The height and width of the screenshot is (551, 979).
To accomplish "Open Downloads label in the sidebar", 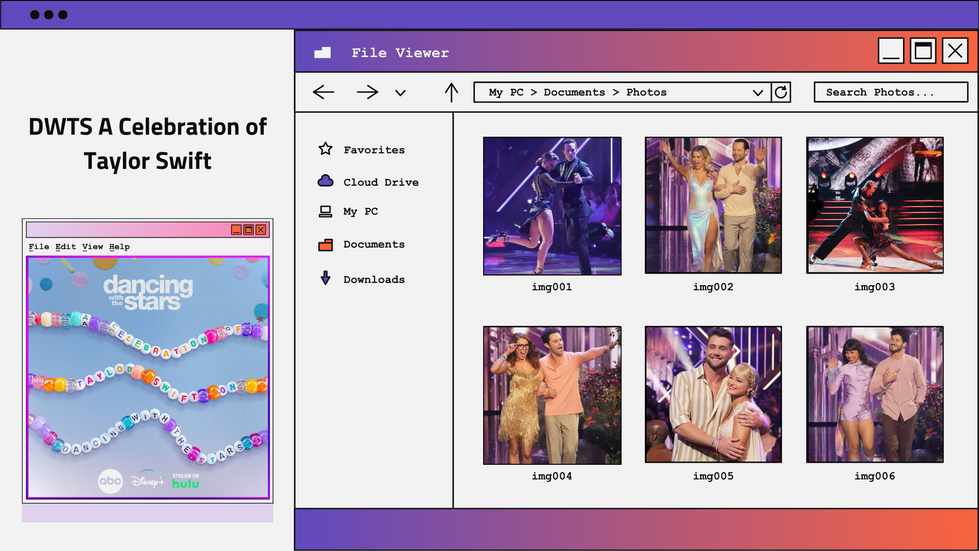I will pos(374,280).
